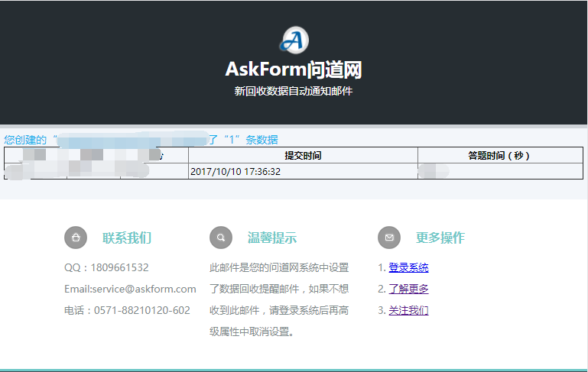
Task: Click the magnifier icon beside 温馨提示
Action: [221, 238]
